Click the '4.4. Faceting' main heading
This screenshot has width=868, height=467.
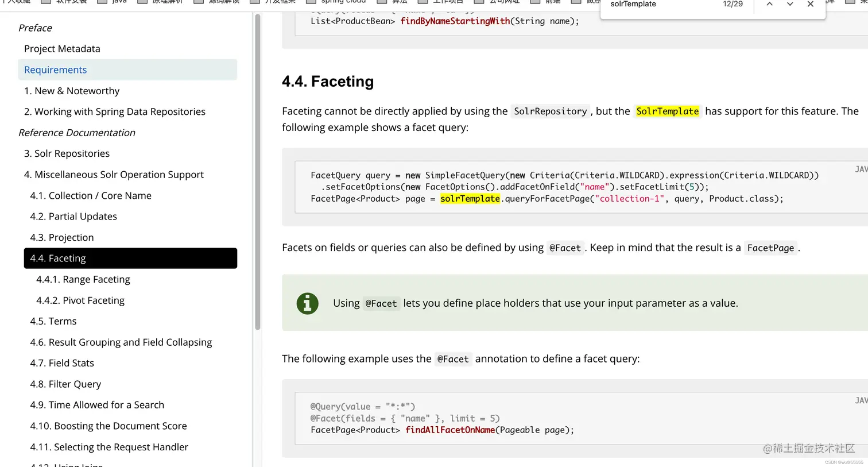[328, 82]
